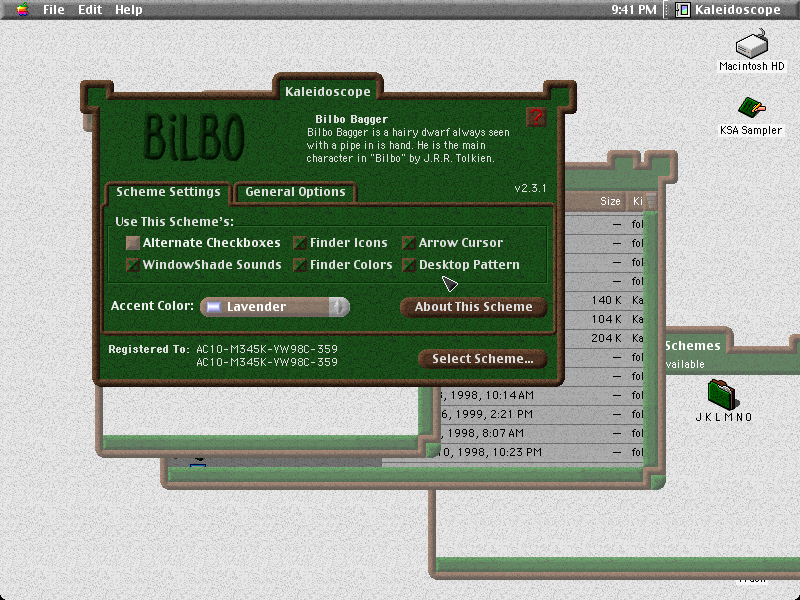
Task: Switch to the General Options tab
Action: [x=295, y=192]
